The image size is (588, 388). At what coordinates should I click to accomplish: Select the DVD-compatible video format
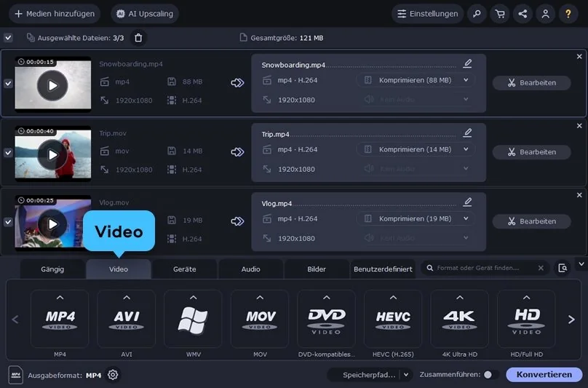(x=326, y=319)
